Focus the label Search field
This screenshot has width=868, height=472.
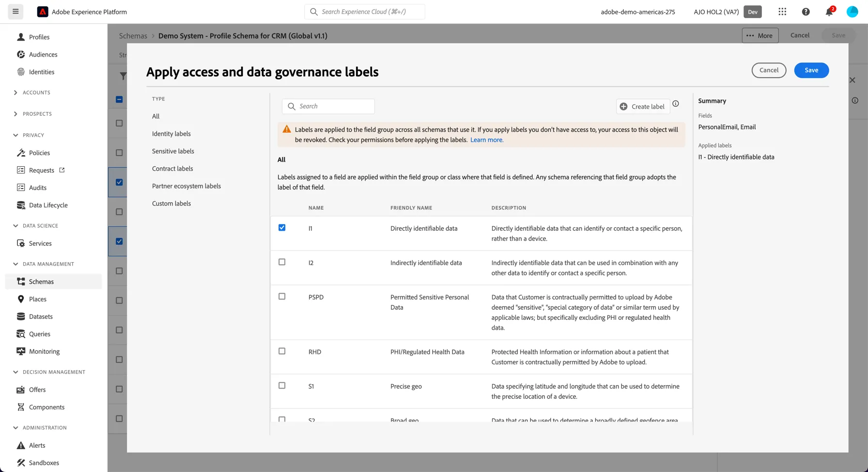click(x=328, y=106)
